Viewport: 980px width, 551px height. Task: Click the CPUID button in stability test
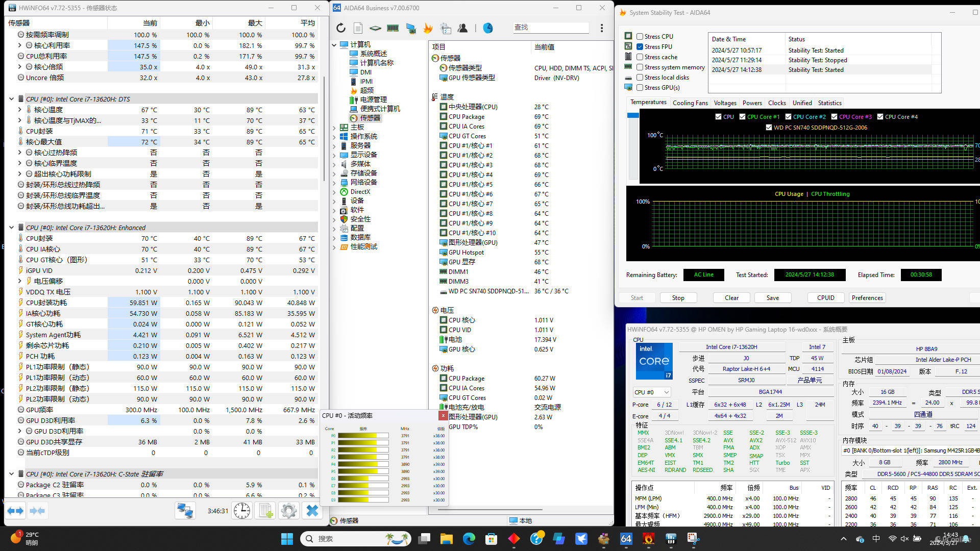click(x=825, y=298)
